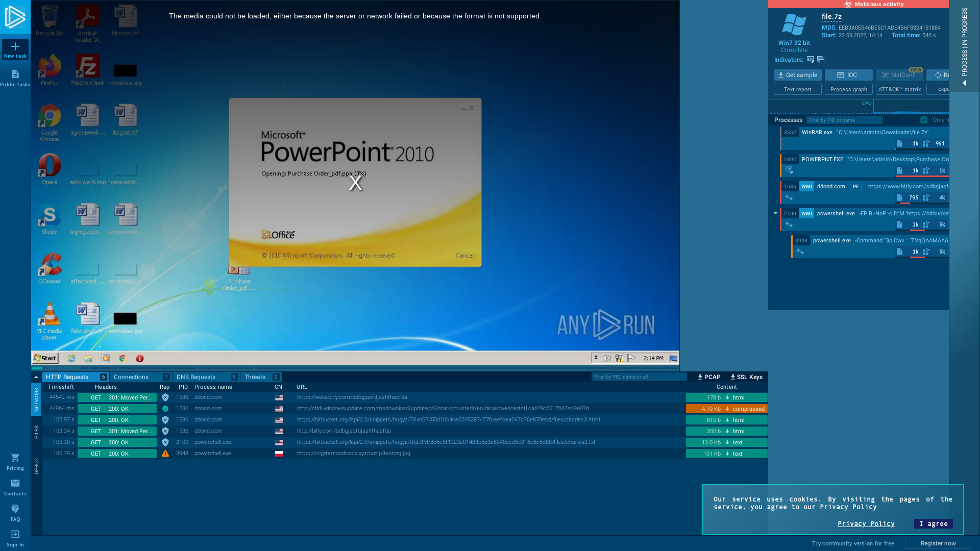
Task: Select the Opera desktop icon
Action: pyautogui.click(x=50, y=169)
